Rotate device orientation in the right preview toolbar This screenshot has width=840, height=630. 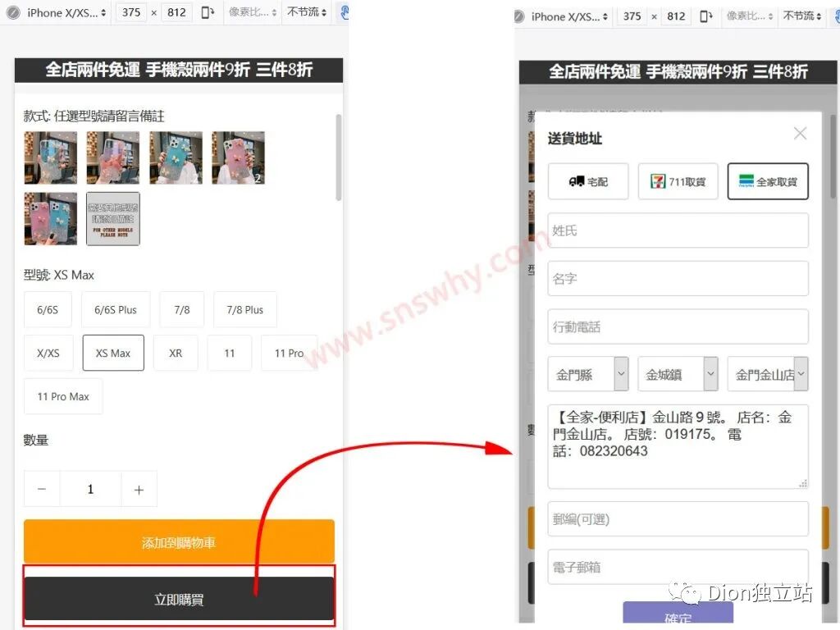click(706, 16)
